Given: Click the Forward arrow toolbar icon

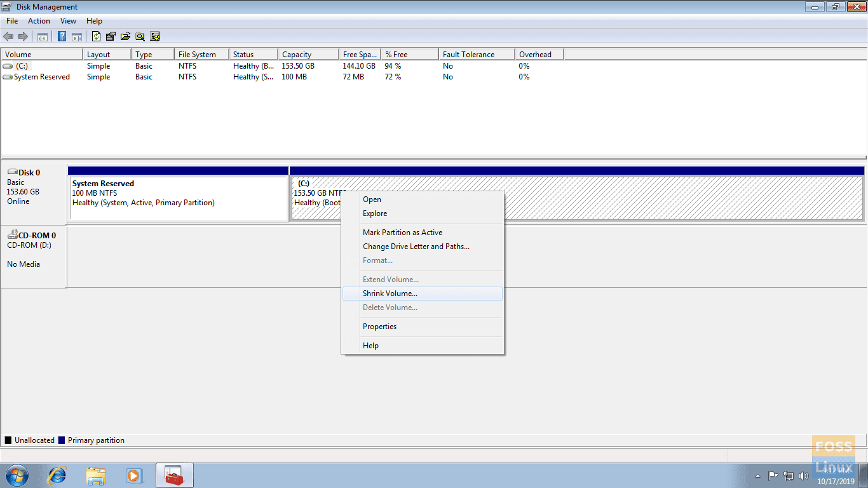Looking at the screenshot, I should click(x=23, y=36).
